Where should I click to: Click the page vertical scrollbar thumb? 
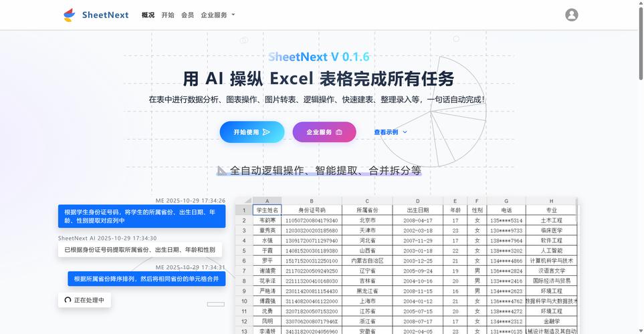tap(641, 43)
